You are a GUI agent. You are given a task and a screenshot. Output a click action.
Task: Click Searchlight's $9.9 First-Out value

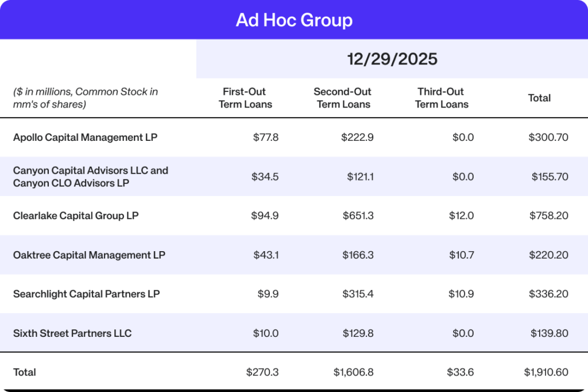click(268, 294)
